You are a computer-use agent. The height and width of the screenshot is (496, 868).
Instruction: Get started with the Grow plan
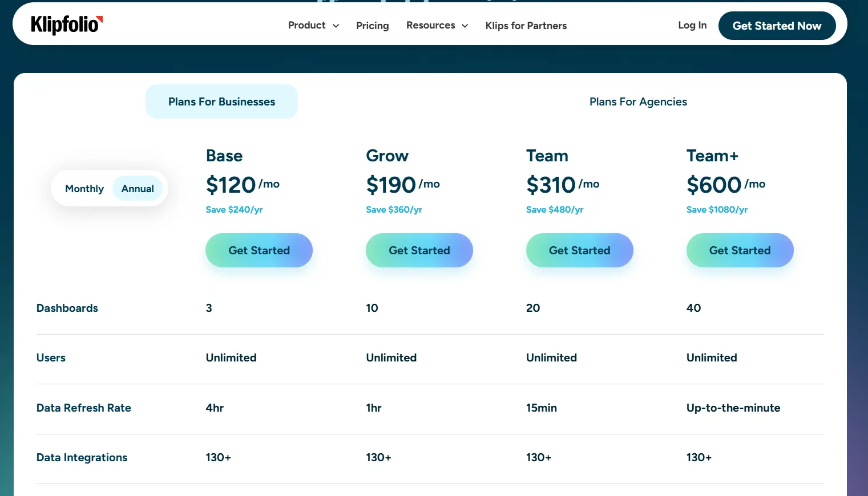419,250
